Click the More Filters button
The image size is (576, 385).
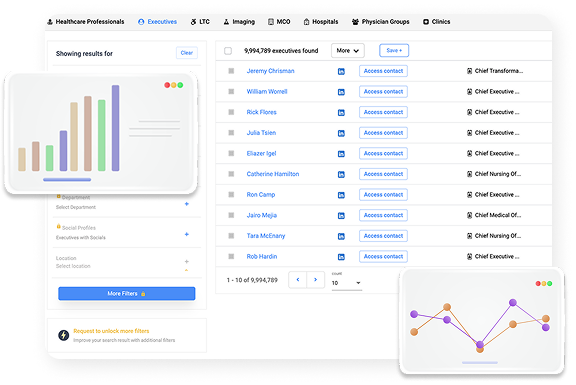[126, 294]
